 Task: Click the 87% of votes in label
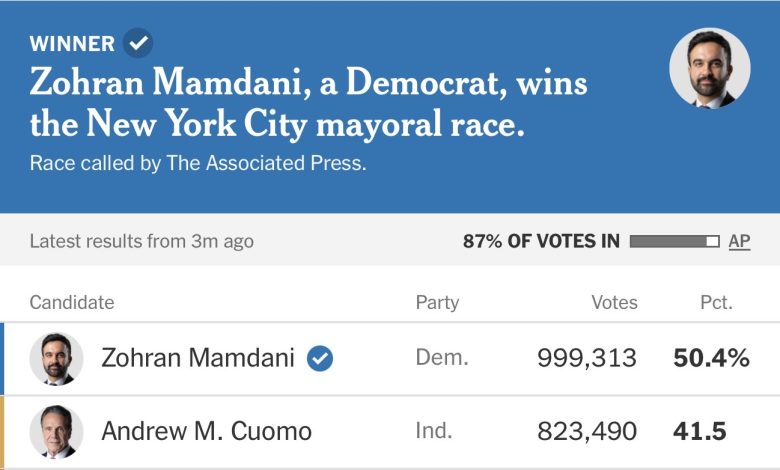(x=541, y=241)
